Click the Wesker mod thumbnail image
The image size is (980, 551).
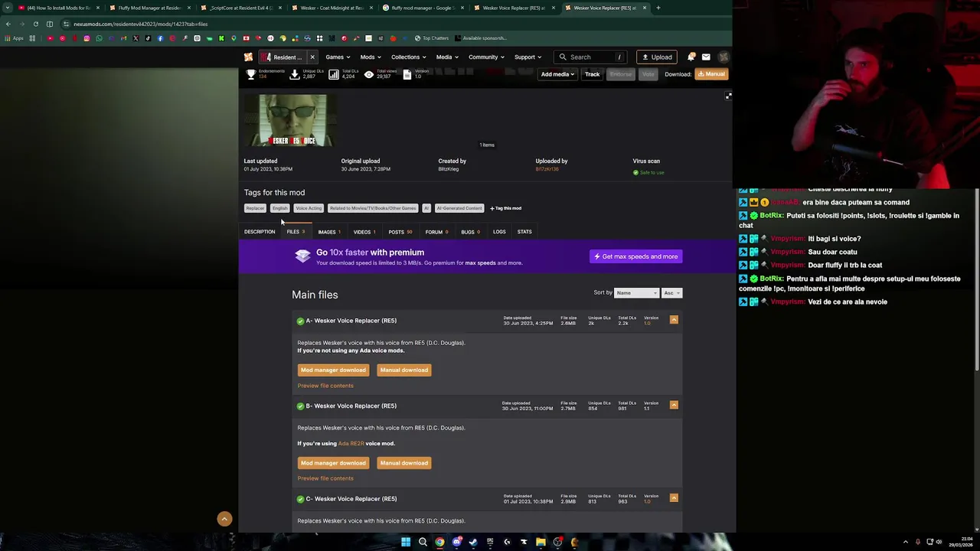click(292, 120)
